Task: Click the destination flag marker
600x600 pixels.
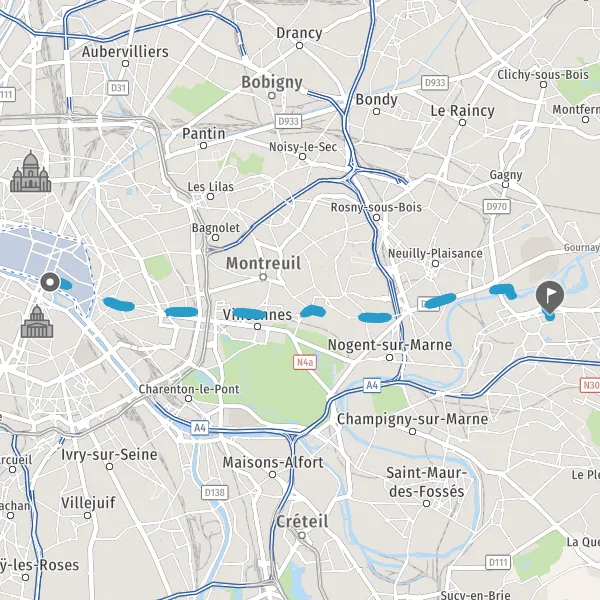Action: [x=549, y=297]
